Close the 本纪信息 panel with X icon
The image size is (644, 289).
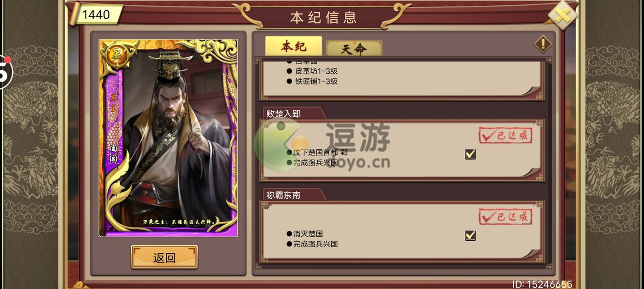click(x=563, y=16)
